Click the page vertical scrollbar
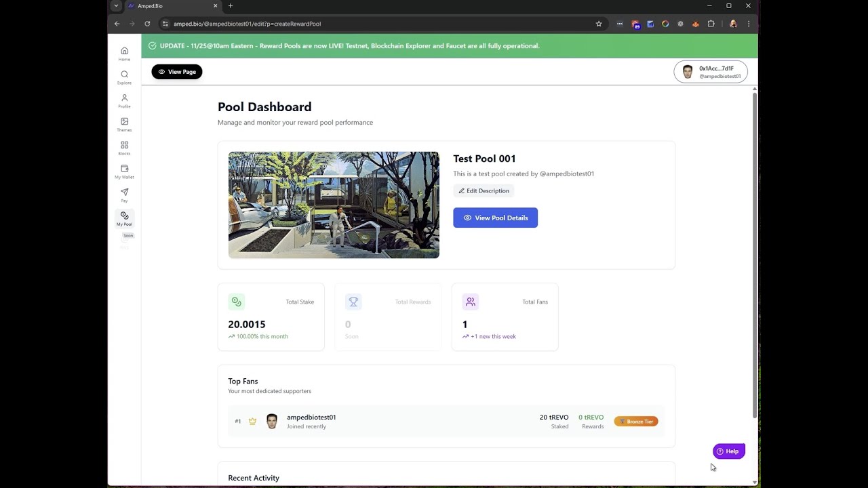Screen dimensions: 868x488 click(755, 254)
